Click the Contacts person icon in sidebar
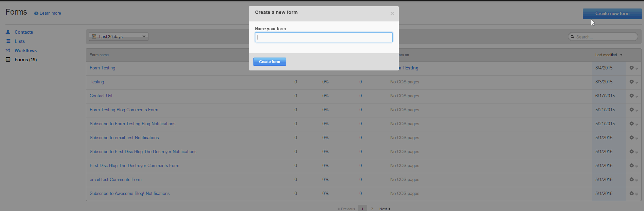The image size is (644, 211). (x=8, y=32)
